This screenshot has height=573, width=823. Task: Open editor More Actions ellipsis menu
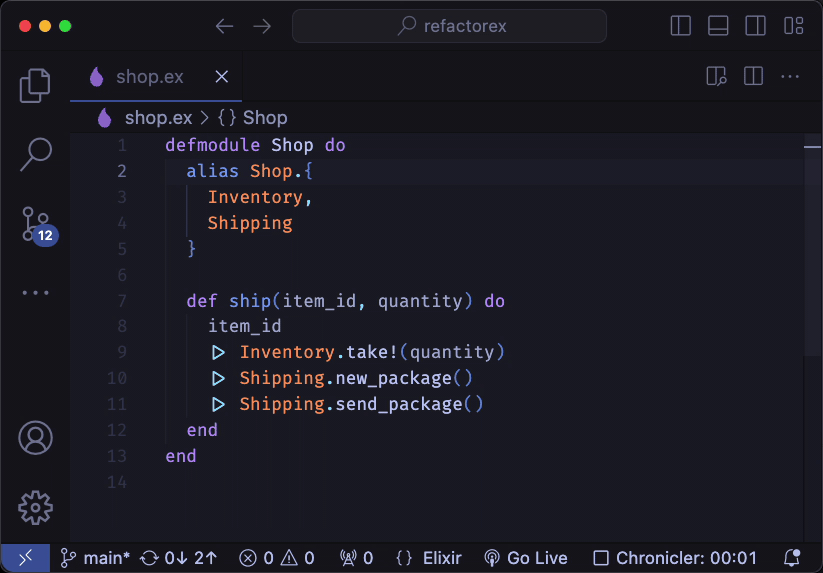pos(790,76)
